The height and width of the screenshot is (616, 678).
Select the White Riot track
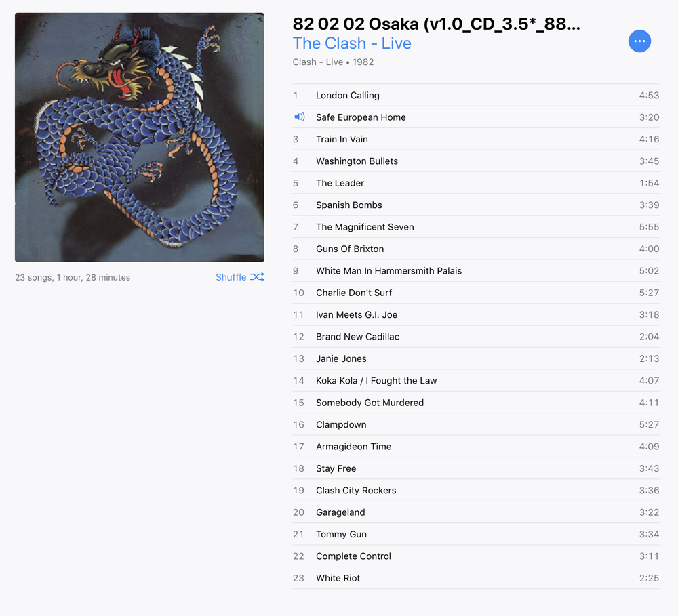point(476,579)
